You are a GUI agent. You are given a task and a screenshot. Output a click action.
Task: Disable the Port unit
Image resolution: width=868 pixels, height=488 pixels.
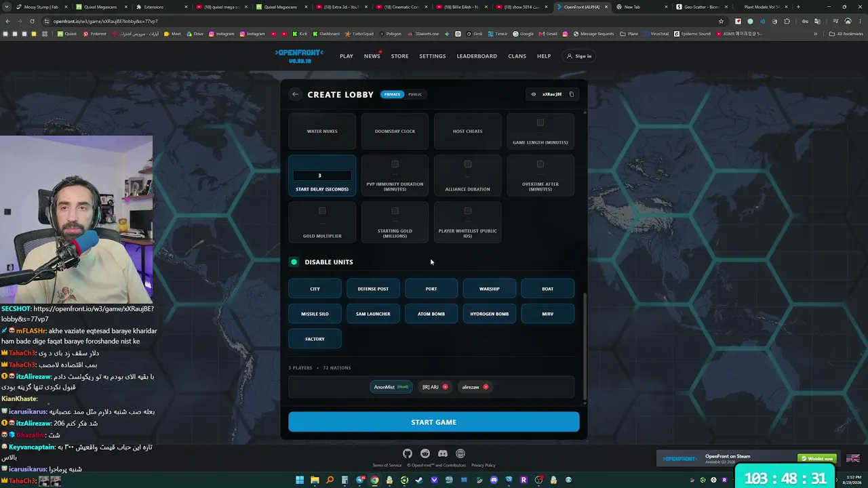[431, 289]
